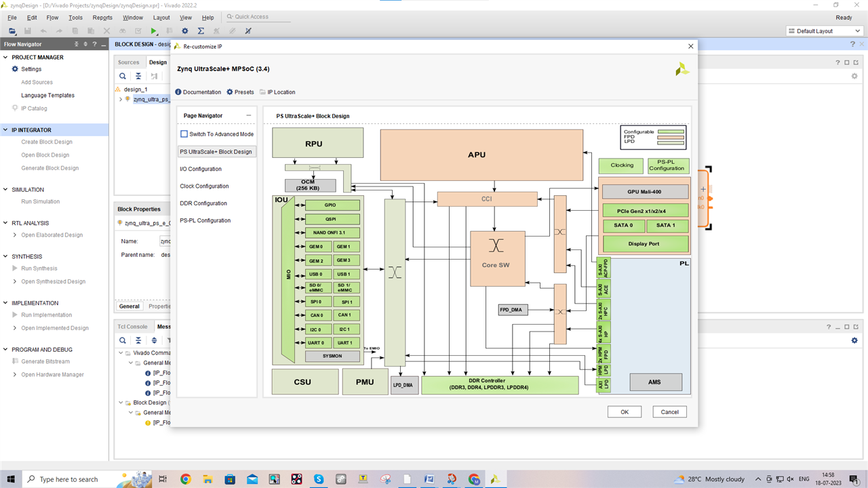The image size is (868, 488).
Task: Click Cancel button in dialog
Action: pyautogui.click(x=670, y=411)
